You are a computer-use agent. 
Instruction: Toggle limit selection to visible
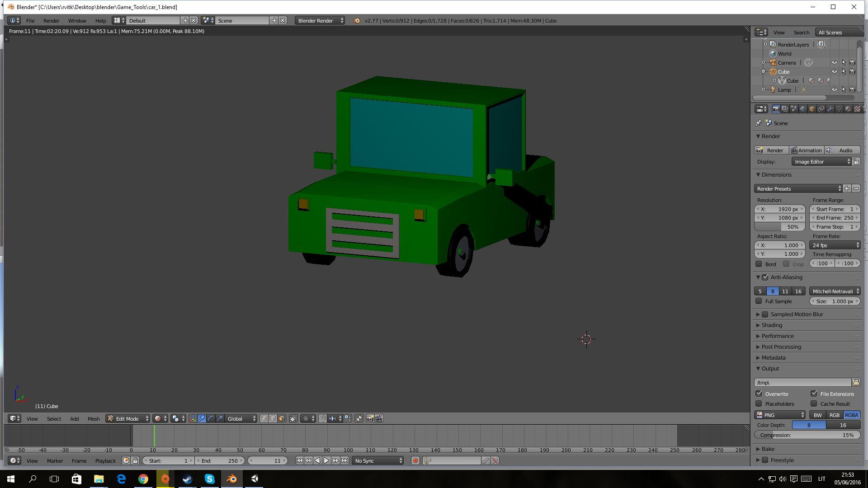point(293,418)
